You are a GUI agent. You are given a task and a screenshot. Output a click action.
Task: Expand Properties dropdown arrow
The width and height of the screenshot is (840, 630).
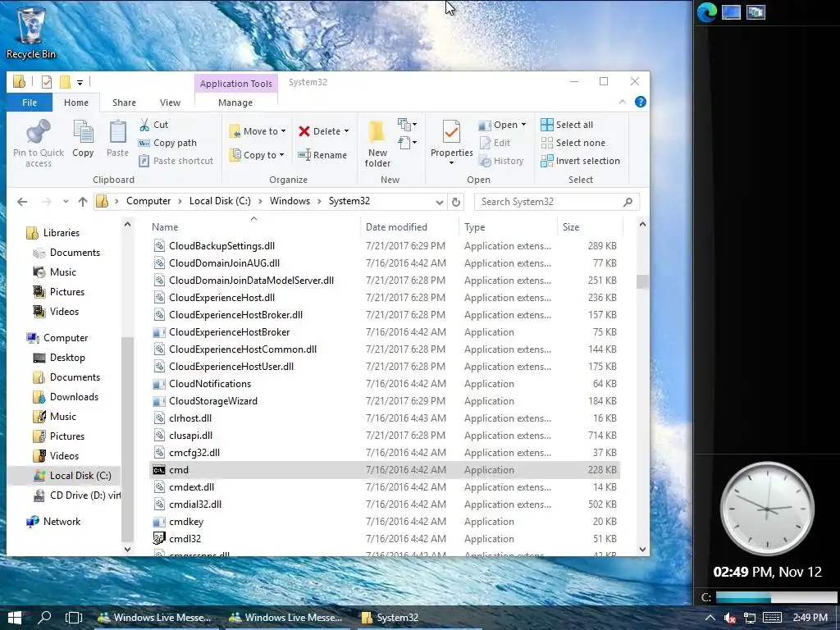pyautogui.click(x=452, y=163)
